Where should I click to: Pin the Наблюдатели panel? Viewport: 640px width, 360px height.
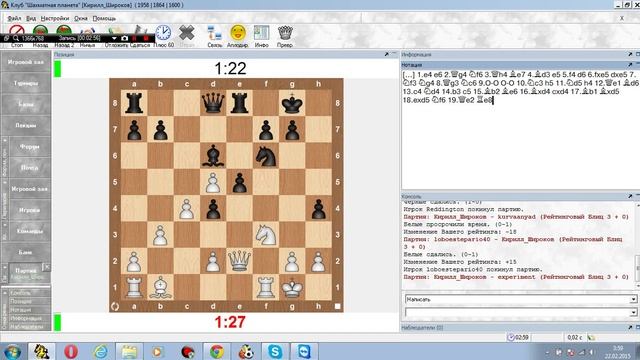click(630, 327)
